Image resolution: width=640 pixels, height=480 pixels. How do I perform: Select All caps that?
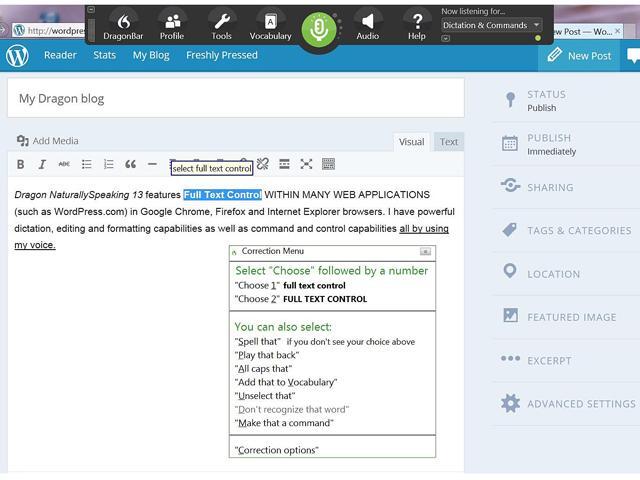[263, 369]
